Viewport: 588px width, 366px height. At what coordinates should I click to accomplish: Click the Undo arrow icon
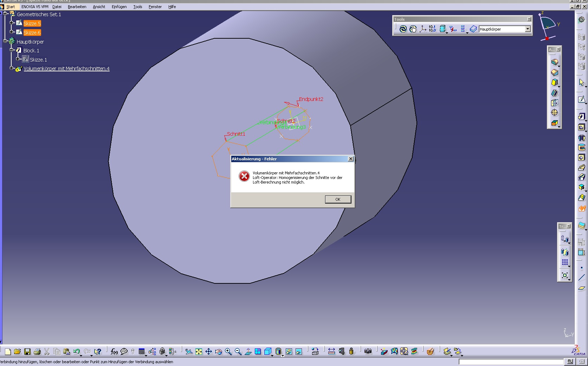[77, 352]
